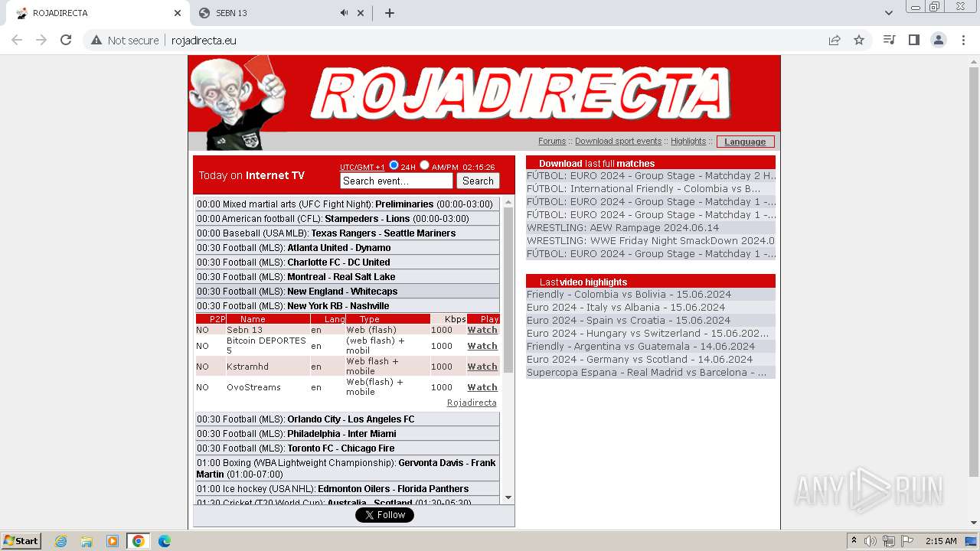Image resolution: width=980 pixels, height=551 pixels.
Task: Open the Chrome media control icon
Action: pyautogui.click(x=889, y=40)
